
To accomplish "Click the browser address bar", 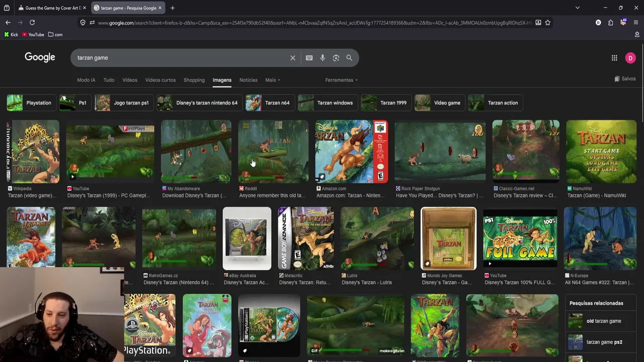I will pyautogui.click(x=314, y=23).
